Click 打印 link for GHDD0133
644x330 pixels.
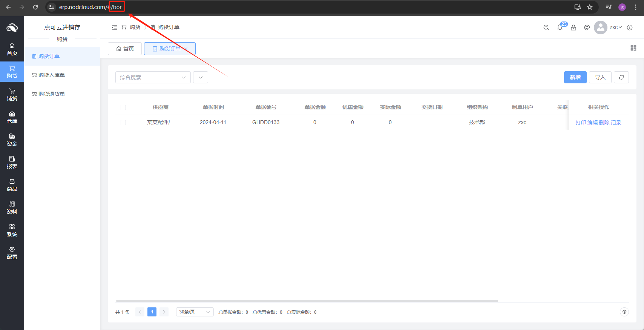[581, 123]
